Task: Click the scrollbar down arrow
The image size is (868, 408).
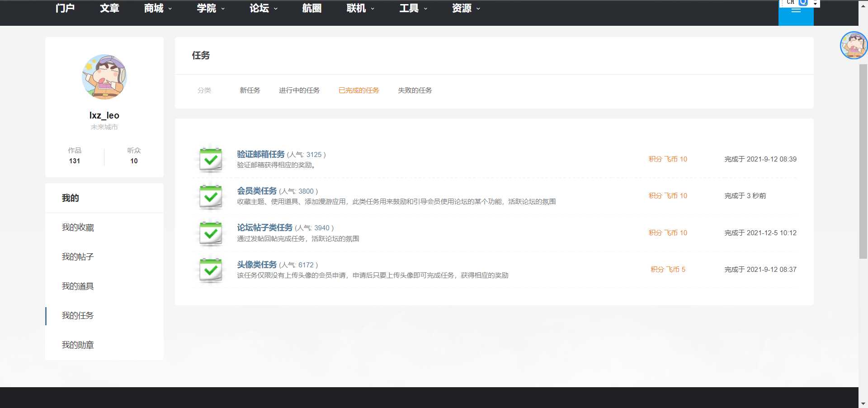Action: click(863, 403)
